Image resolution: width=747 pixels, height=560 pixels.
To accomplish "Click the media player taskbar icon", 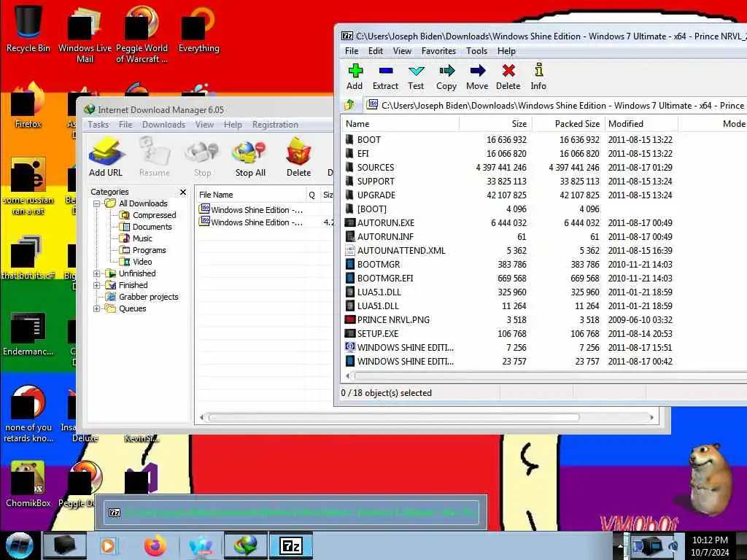I will click(x=108, y=545).
